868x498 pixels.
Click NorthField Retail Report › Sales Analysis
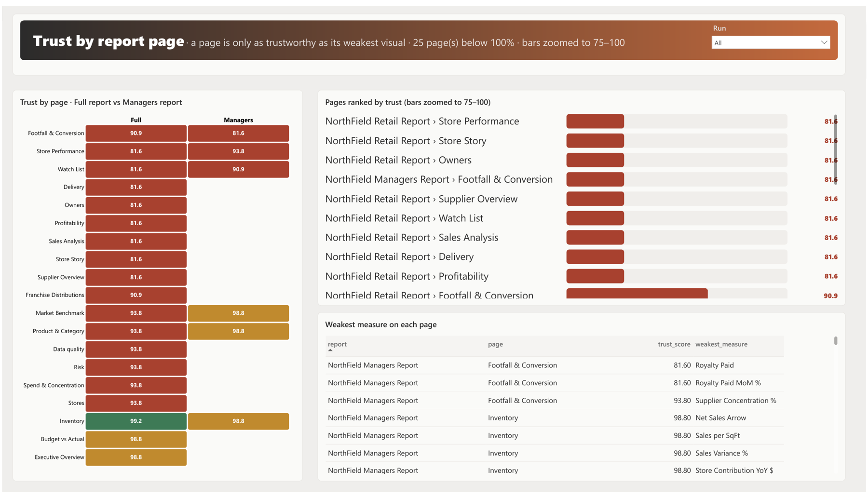(x=412, y=237)
